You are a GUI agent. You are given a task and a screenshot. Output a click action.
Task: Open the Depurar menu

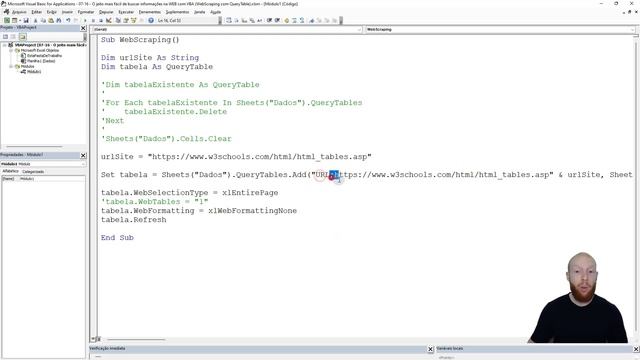106,12
